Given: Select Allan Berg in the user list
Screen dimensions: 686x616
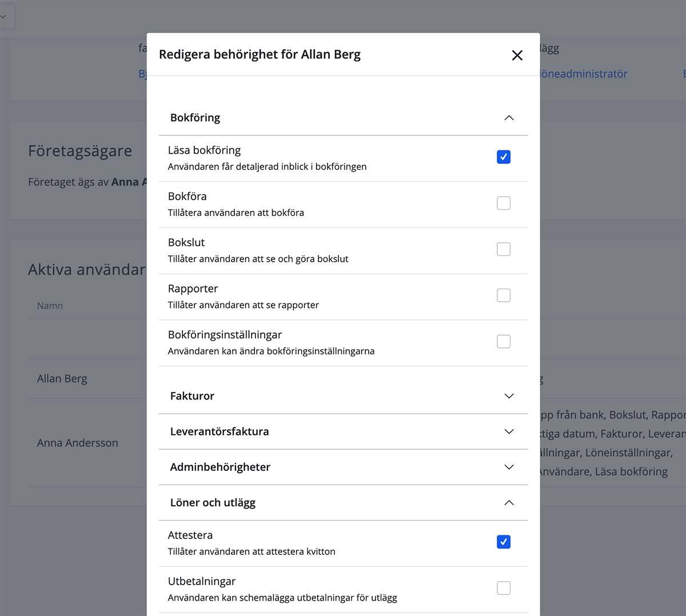Looking at the screenshot, I should (x=62, y=379).
